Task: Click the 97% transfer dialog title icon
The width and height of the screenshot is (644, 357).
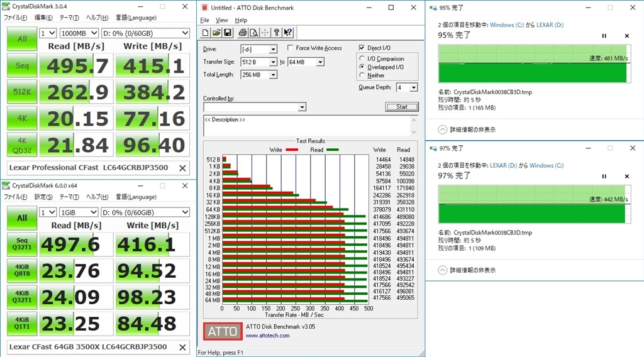Action: point(433,148)
